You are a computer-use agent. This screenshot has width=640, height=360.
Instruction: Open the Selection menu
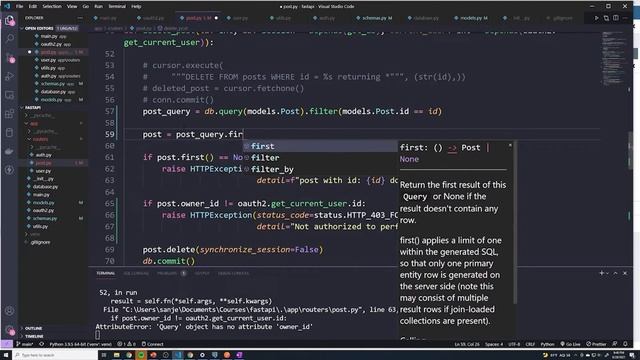(52, 6)
